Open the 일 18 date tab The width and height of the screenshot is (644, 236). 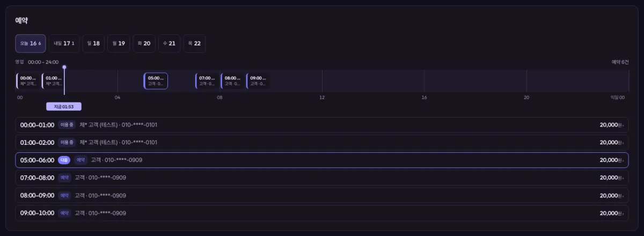coord(93,43)
